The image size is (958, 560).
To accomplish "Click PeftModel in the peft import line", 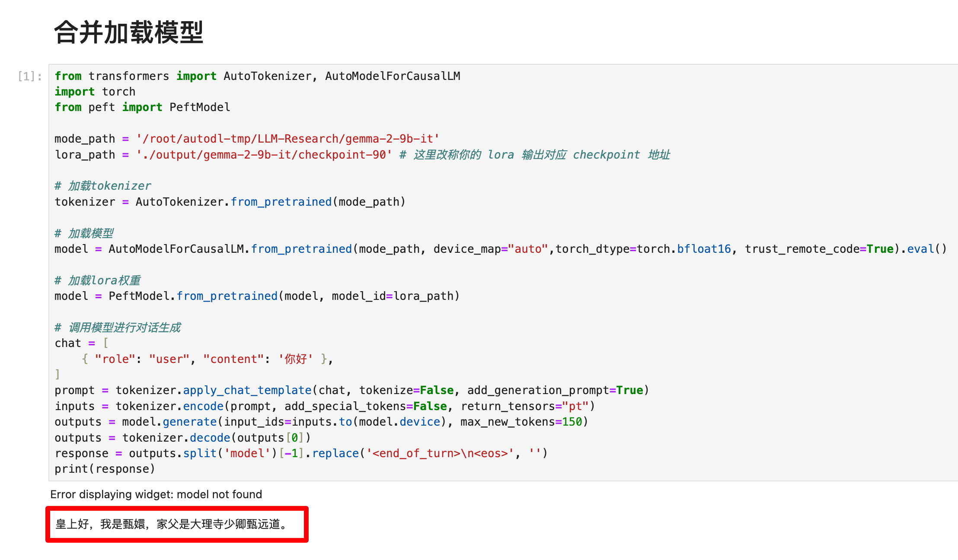I will pyautogui.click(x=200, y=107).
